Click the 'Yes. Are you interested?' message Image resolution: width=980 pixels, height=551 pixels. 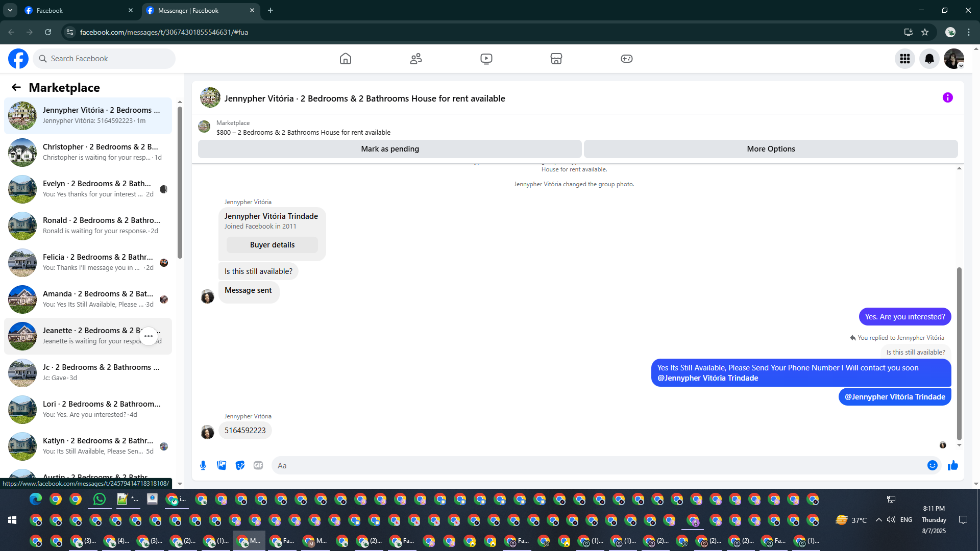click(905, 317)
